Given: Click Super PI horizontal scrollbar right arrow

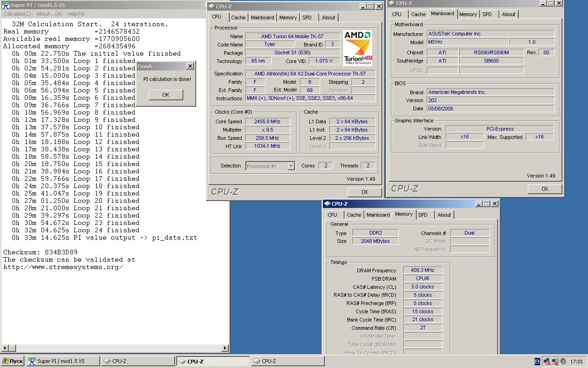Looking at the screenshot, I should click(225, 348).
